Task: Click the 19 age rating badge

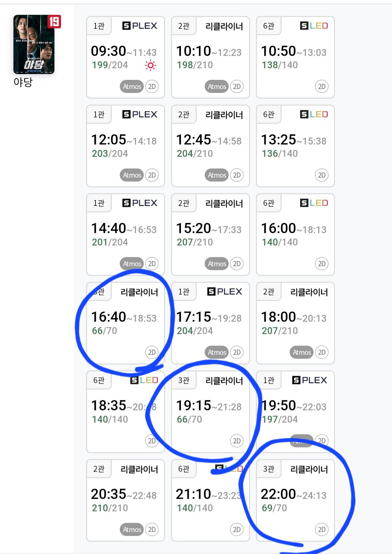Action: (54, 22)
